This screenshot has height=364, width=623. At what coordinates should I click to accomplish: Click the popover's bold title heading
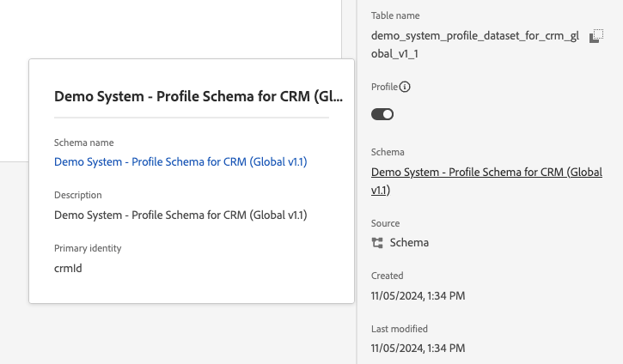(199, 96)
